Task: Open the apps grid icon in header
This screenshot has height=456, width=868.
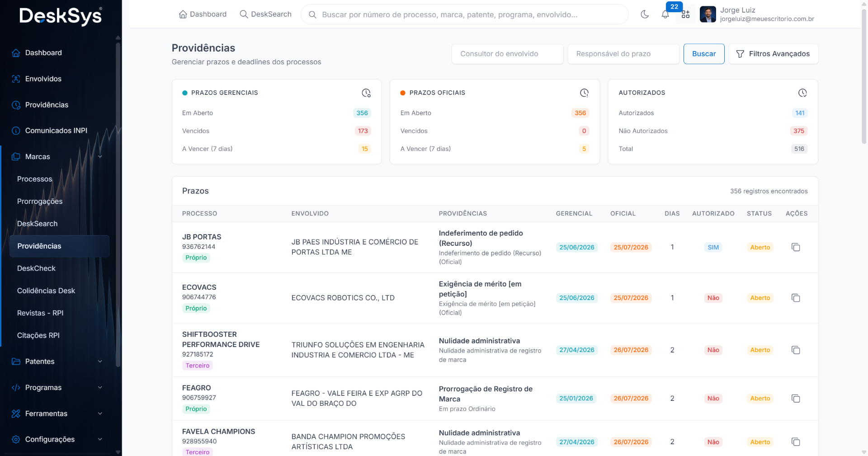Action: [x=685, y=14]
